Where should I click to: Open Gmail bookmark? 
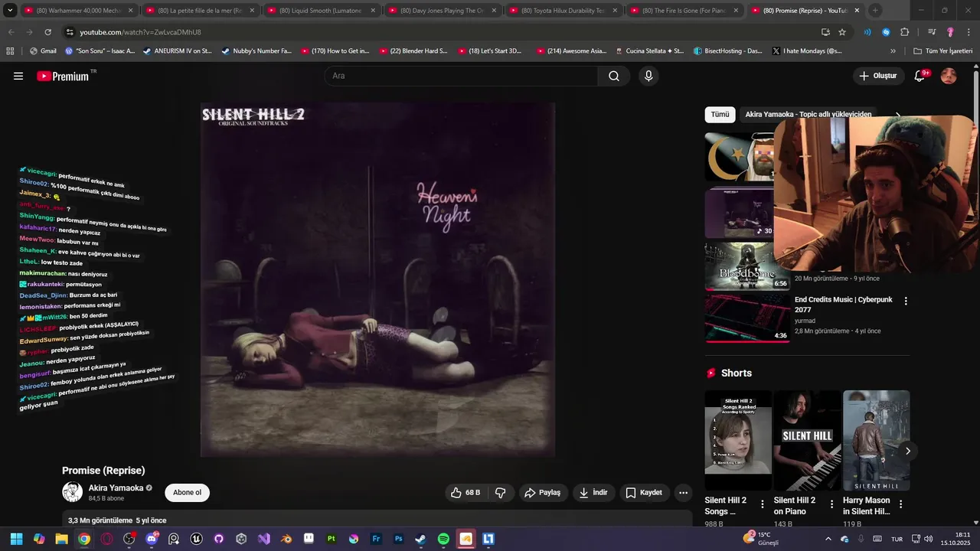(42, 51)
